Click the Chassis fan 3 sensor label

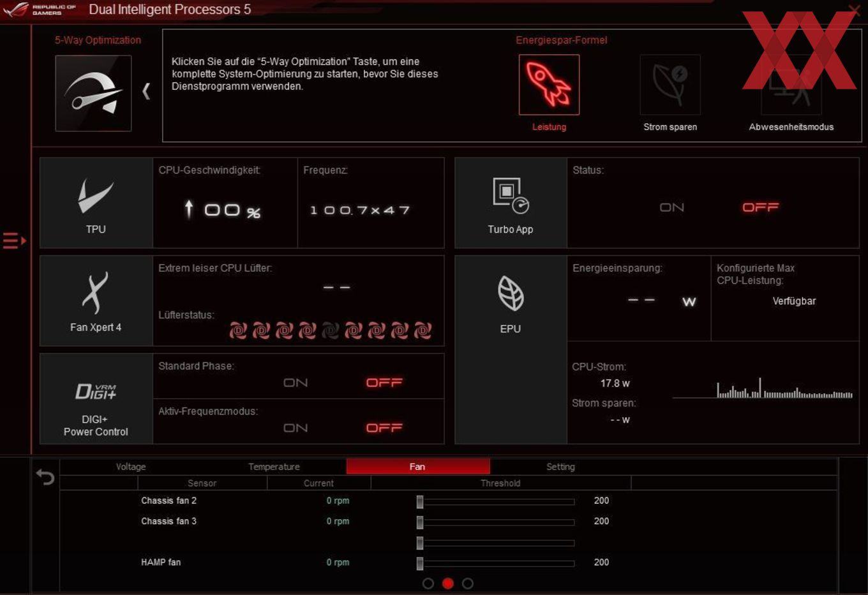tap(168, 521)
